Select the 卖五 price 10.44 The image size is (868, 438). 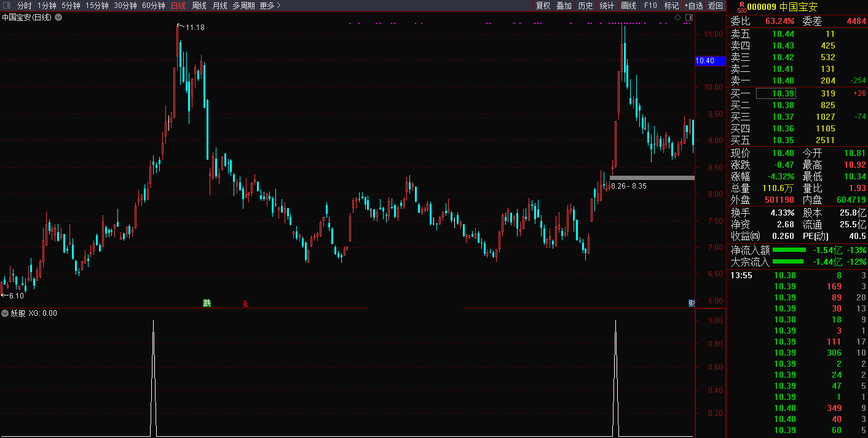[783, 34]
